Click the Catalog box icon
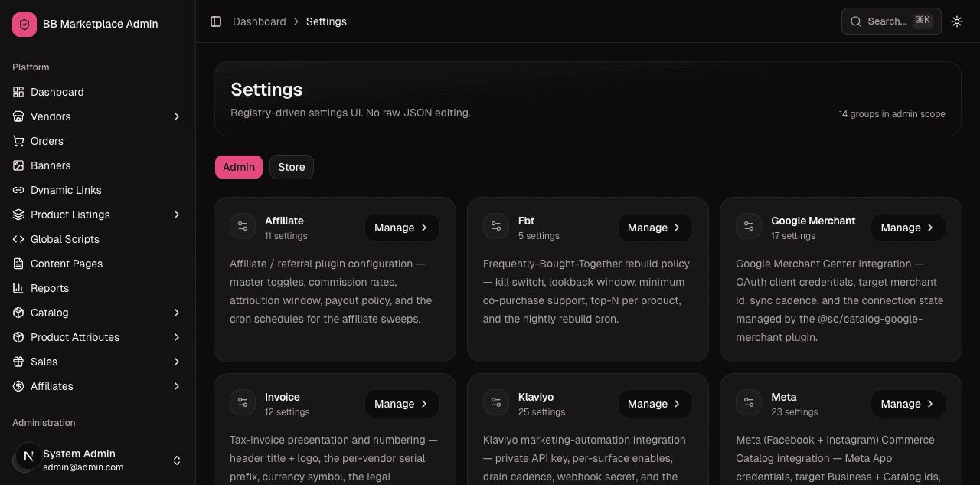This screenshot has height=485, width=980. 18,313
